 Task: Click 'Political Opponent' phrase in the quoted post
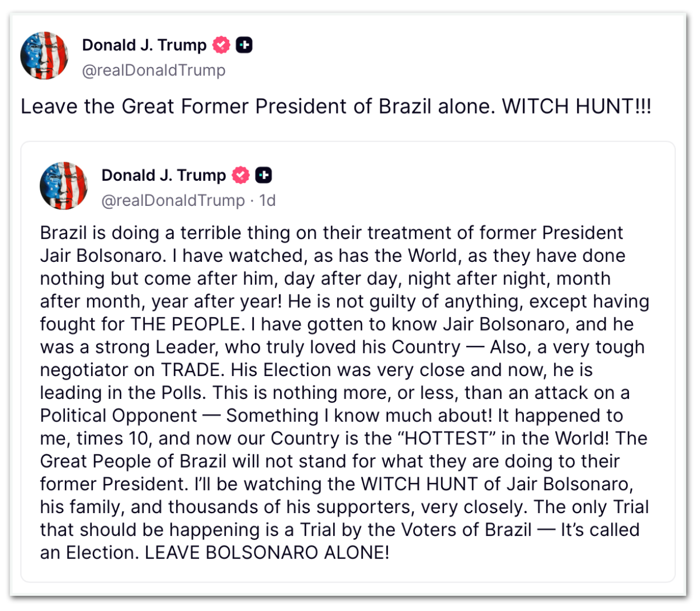pos(119,416)
